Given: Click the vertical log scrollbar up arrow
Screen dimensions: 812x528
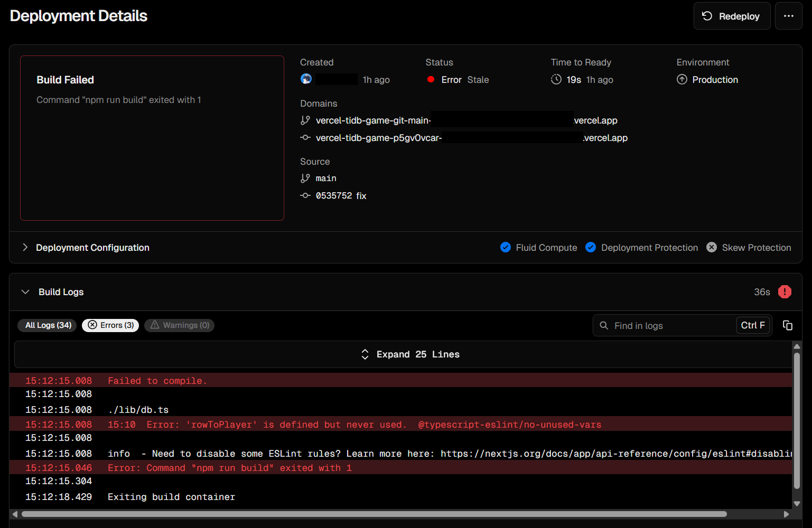Looking at the screenshot, I should click(797, 346).
